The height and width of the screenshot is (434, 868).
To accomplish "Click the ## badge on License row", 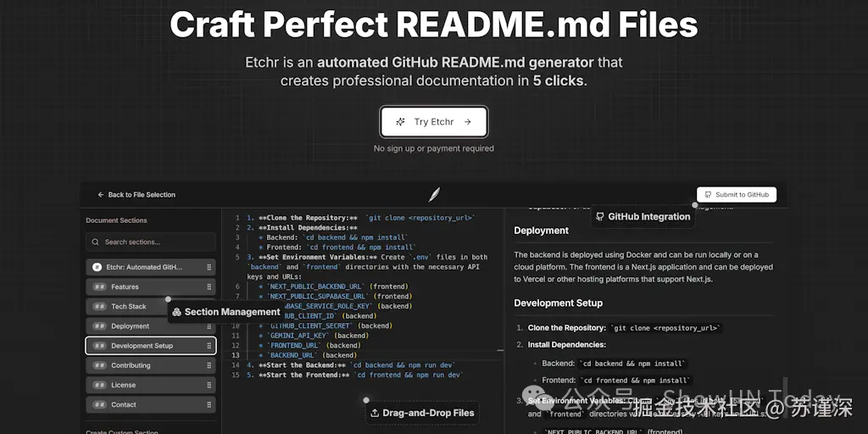I will (x=100, y=385).
